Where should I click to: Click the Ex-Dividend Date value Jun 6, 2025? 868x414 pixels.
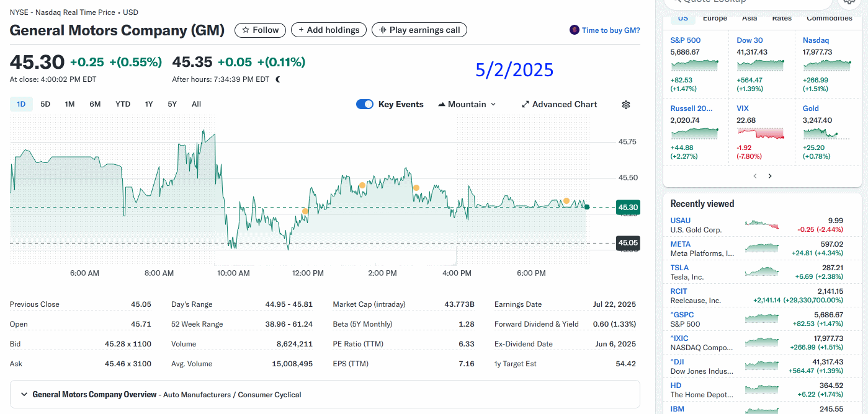[616, 344]
